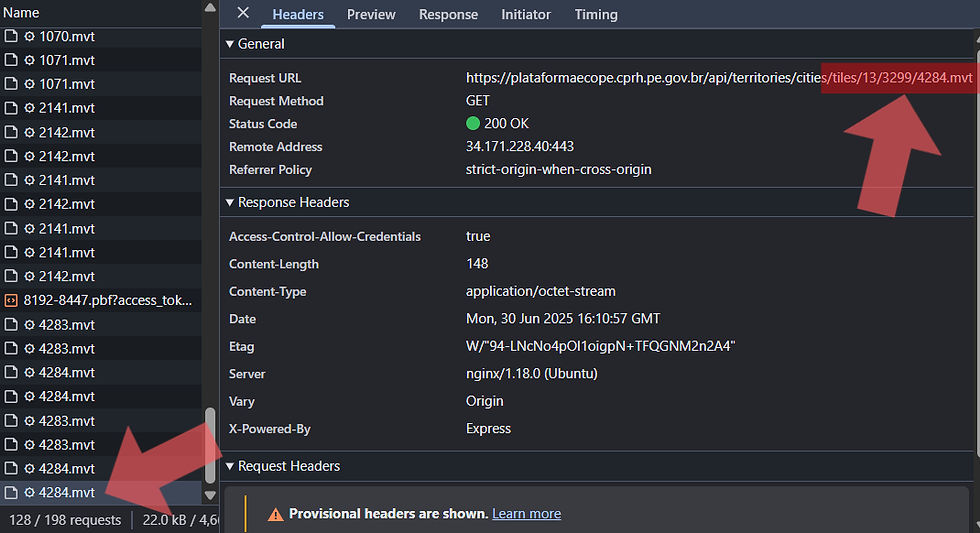980x533 pixels.
Task: Select the Initiator tab
Action: pos(526,15)
